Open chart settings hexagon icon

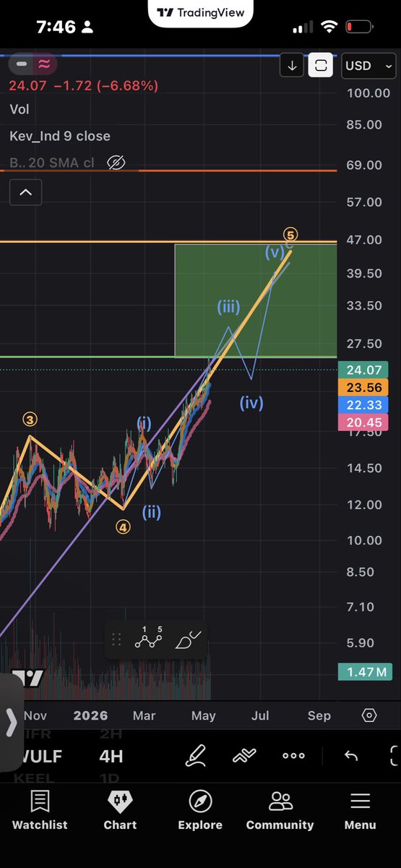[x=369, y=715]
